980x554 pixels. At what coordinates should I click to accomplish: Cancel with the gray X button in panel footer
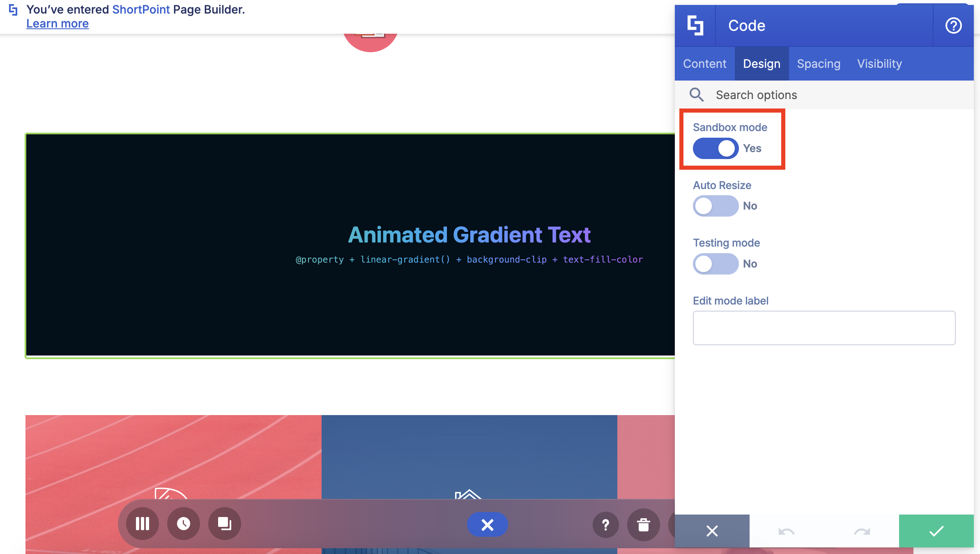pyautogui.click(x=712, y=531)
